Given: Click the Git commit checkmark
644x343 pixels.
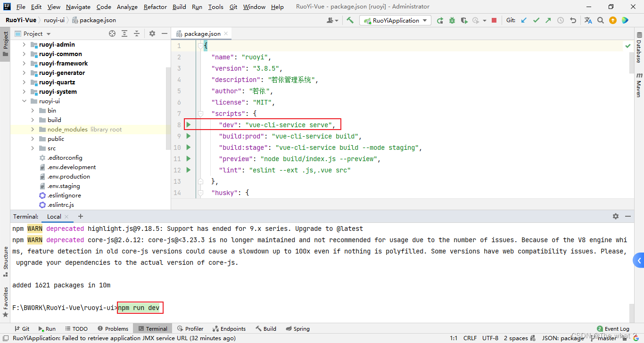Looking at the screenshot, I should (x=536, y=20).
